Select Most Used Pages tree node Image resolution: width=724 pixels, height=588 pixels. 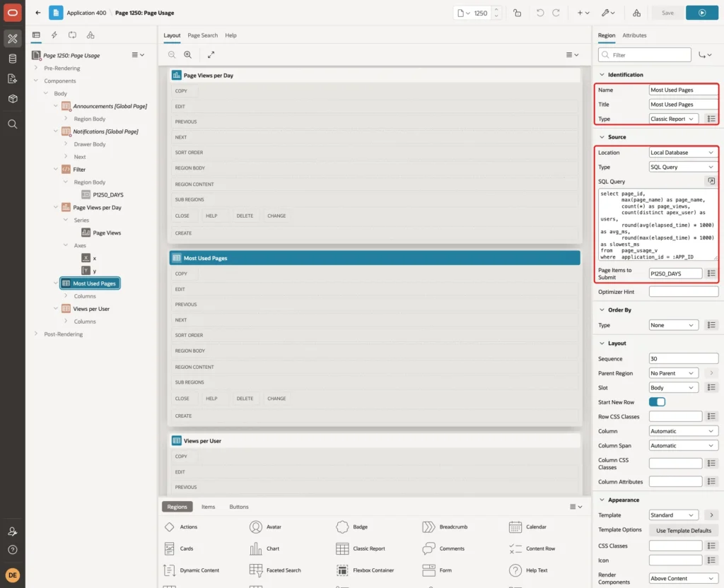tap(90, 283)
